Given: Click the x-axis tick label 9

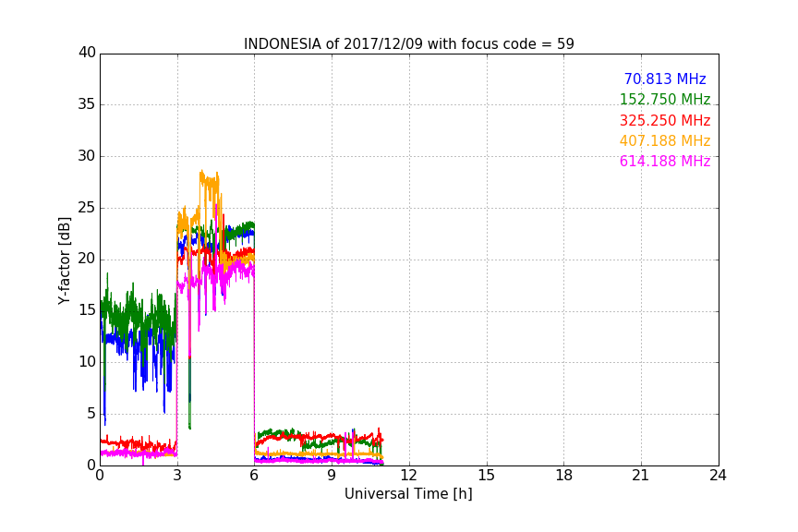Looking at the screenshot, I should tap(332, 476).
